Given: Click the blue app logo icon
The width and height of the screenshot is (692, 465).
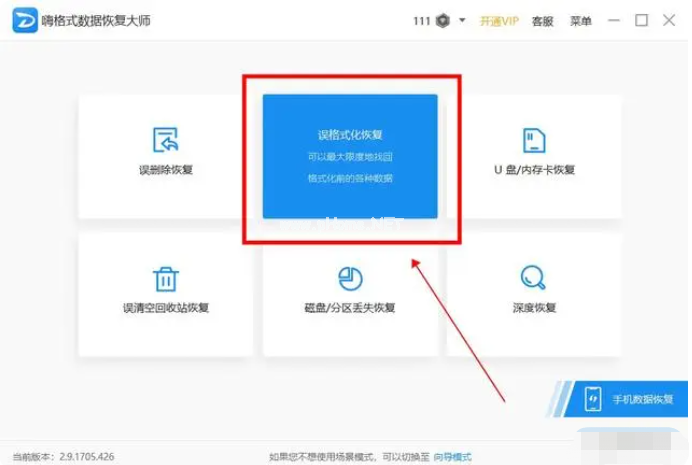Looking at the screenshot, I should 25,20.
